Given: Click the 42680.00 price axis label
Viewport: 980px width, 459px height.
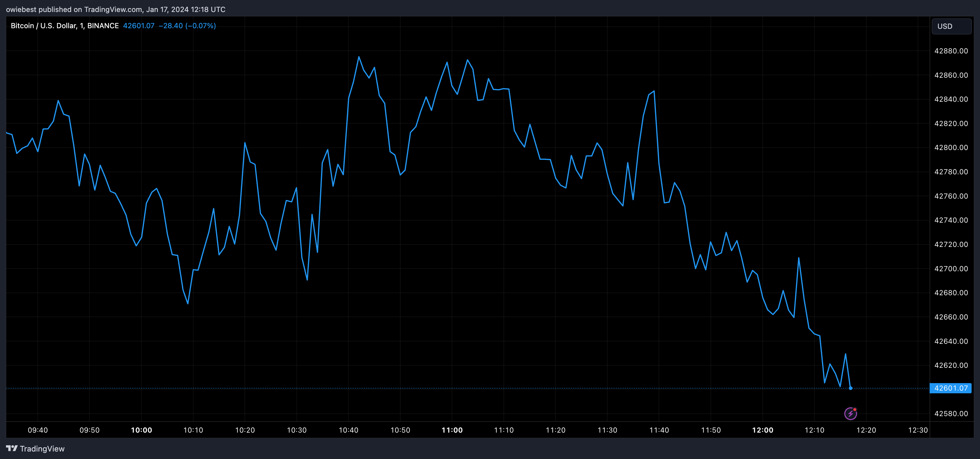Looking at the screenshot, I should pyautogui.click(x=951, y=293).
